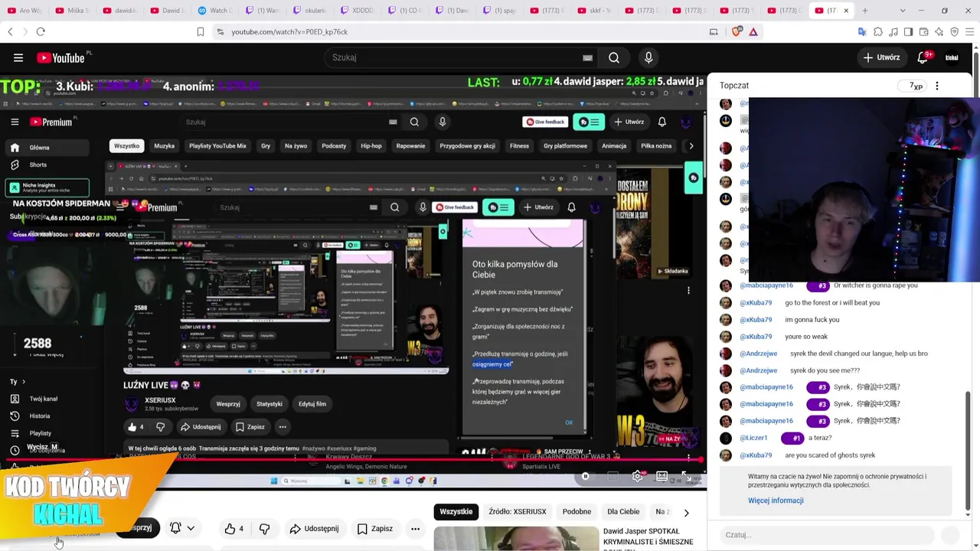The height and width of the screenshot is (551, 980).
Task: Open the translate page icon in the toolbar
Action: point(862,31)
